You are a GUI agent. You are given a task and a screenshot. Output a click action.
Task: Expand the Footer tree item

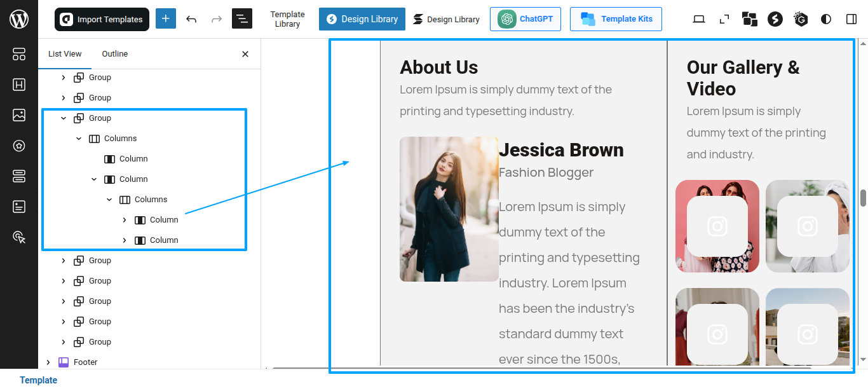48,362
